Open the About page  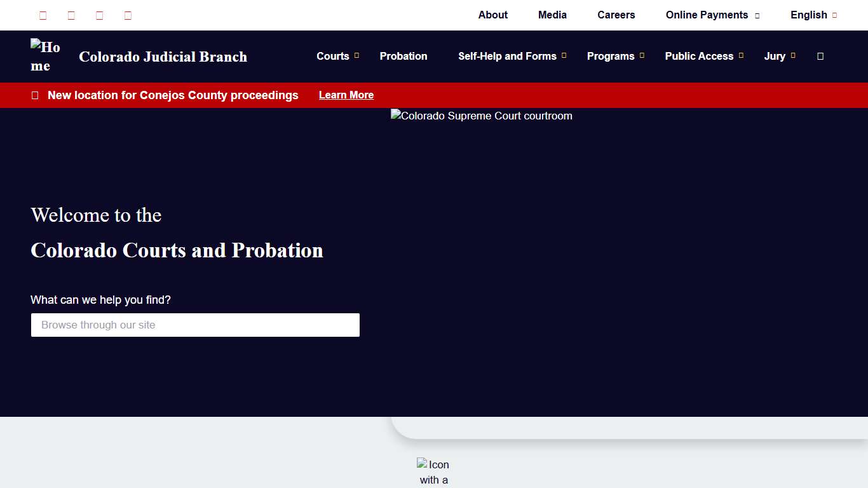(492, 15)
